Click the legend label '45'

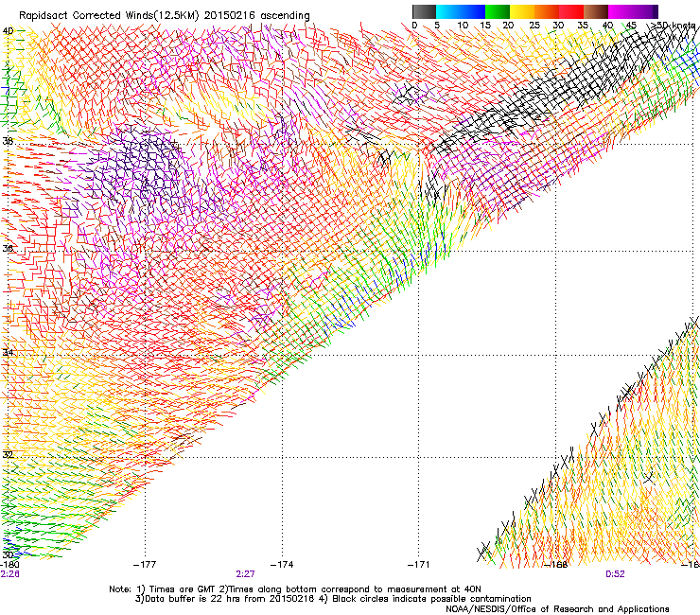pos(631,26)
